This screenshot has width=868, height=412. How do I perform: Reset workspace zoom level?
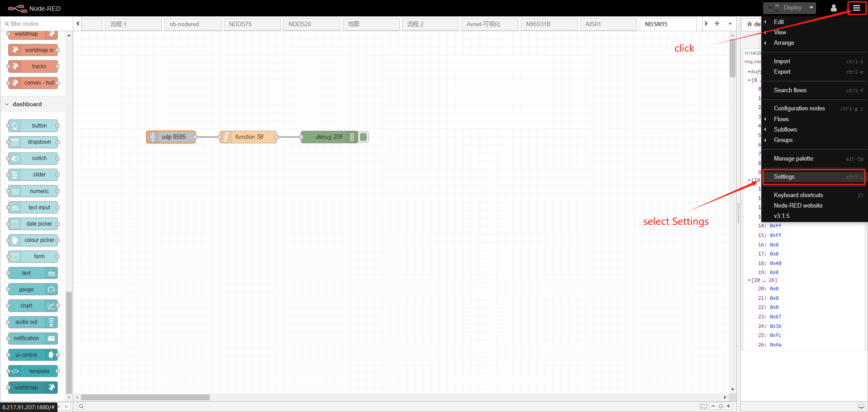(x=721, y=406)
